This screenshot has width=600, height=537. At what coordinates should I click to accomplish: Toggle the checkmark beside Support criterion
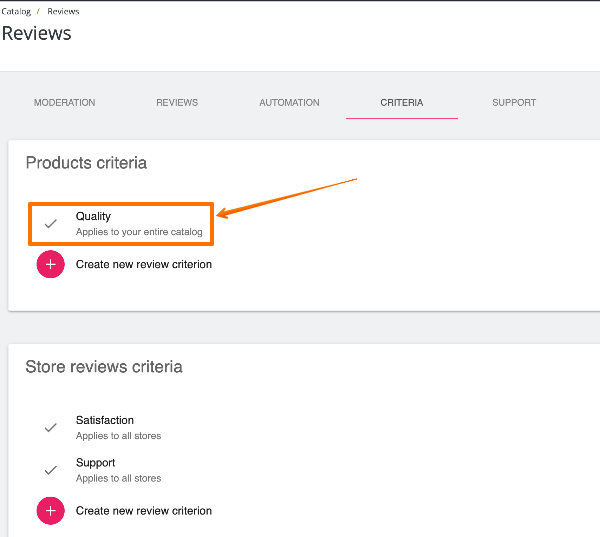coord(51,470)
